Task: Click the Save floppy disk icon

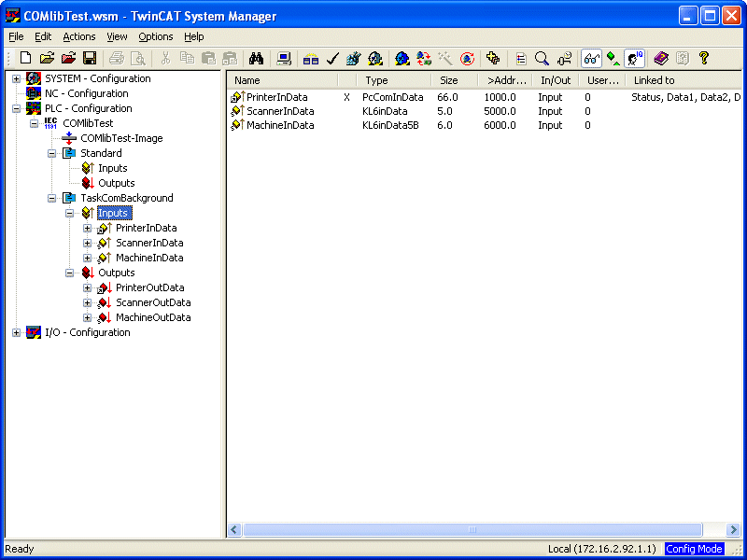Action: pos(90,59)
